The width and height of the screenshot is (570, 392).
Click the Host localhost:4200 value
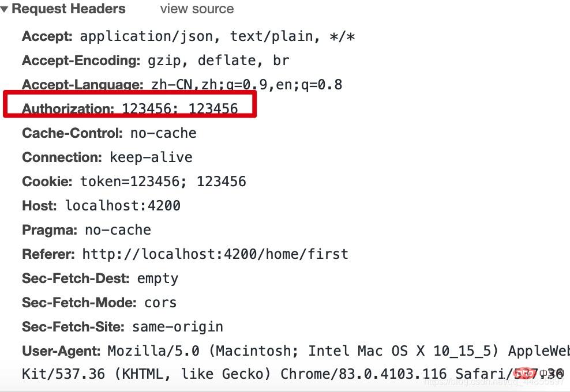point(123,206)
